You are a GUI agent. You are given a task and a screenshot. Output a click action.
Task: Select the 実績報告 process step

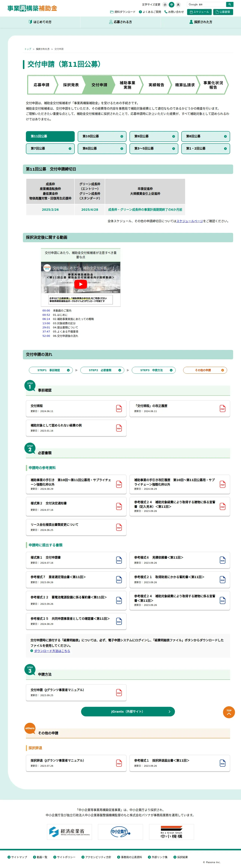156,85
